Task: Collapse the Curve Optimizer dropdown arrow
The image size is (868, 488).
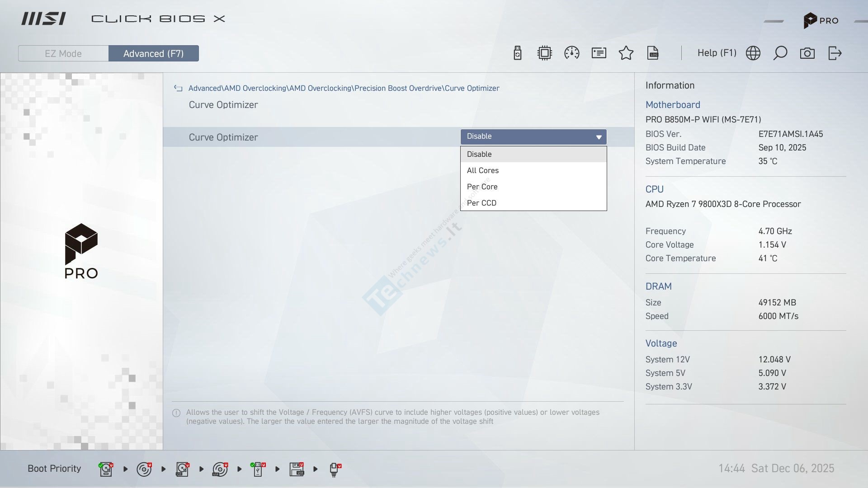Action: [x=599, y=137]
